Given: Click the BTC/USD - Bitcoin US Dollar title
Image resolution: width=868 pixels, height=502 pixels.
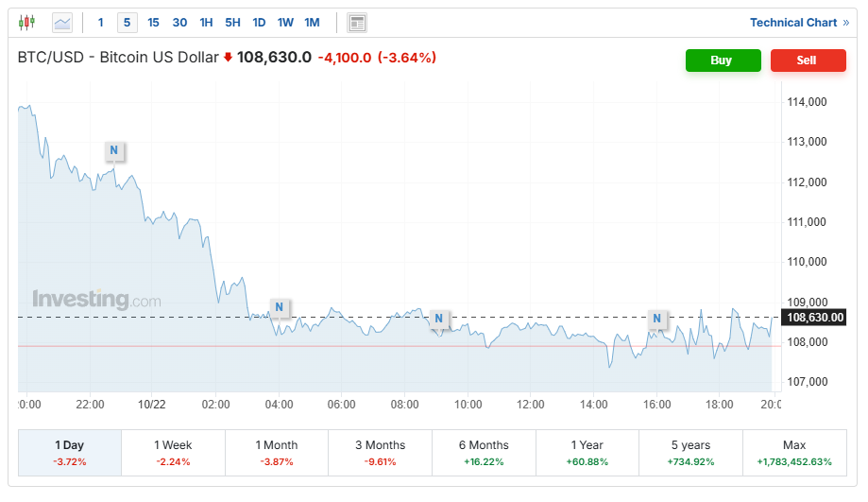Looking at the screenshot, I should pyautogui.click(x=118, y=58).
